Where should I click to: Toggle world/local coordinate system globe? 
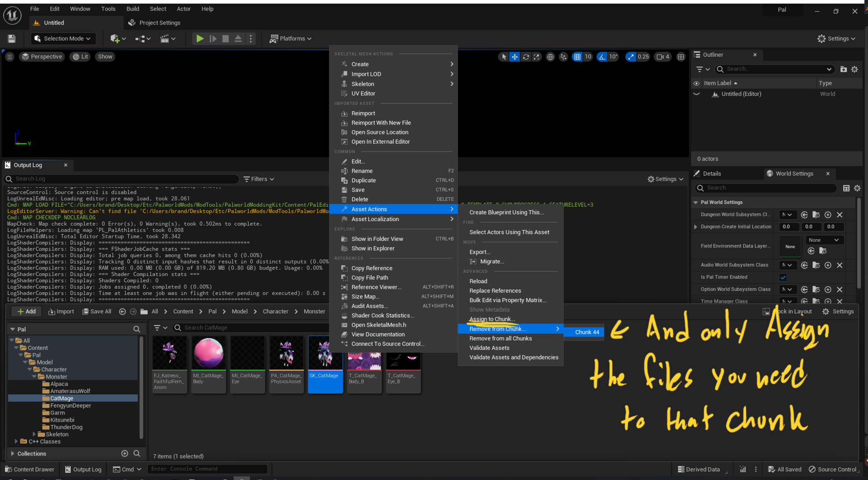(550, 57)
